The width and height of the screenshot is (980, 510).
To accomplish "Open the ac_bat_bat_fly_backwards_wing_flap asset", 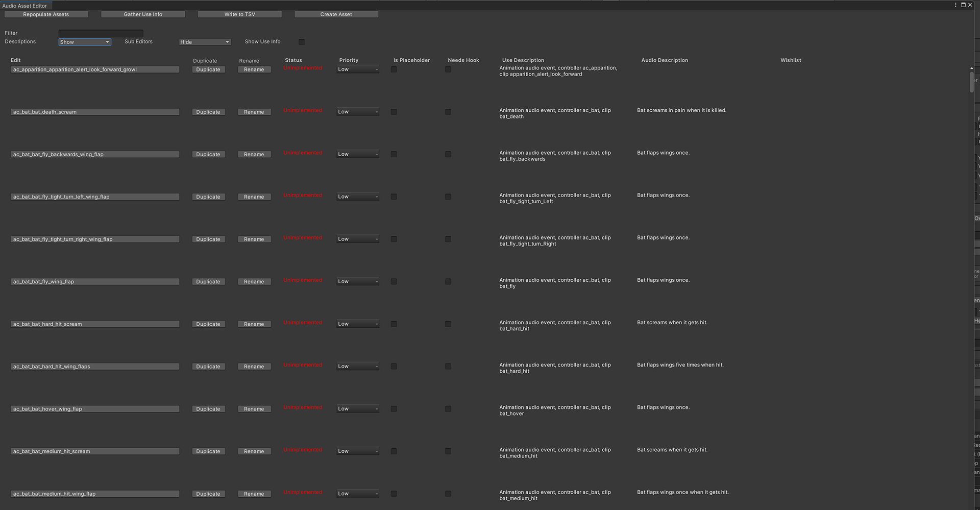I will pos(95,154).
